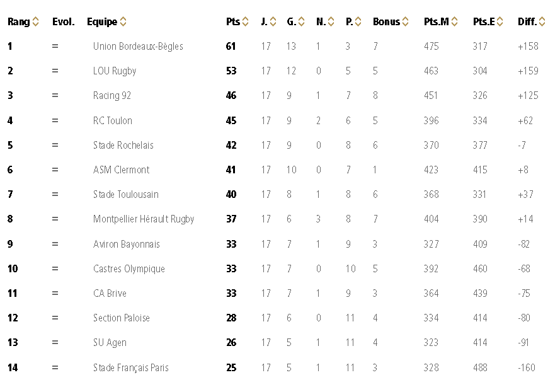The width and height of the screenshot is (560, 392).
Task: Click sort icon next to Pts.E
Action: click(x=500, y=22)
